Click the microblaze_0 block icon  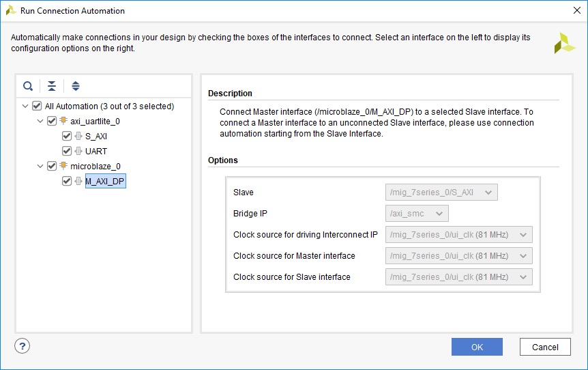coord(63,166)
